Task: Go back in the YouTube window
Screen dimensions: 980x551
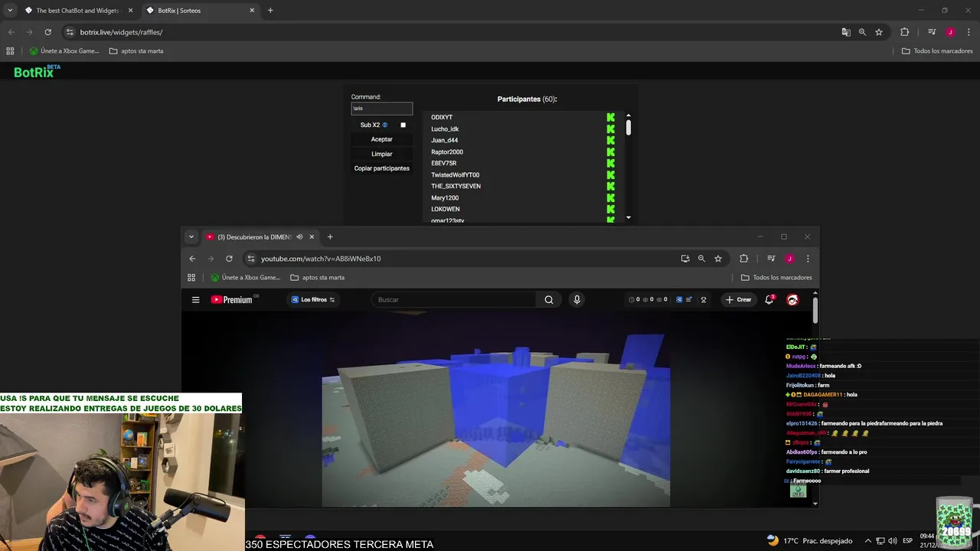Action: 192,259
